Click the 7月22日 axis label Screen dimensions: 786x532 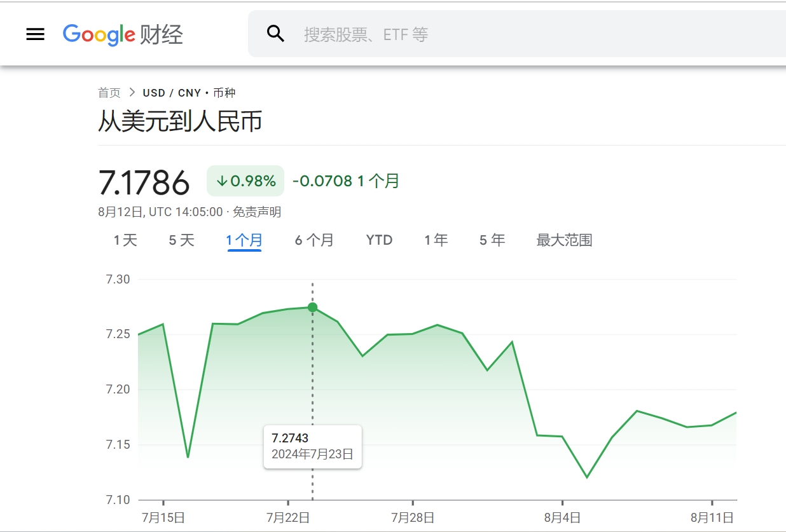click(288, 517)
